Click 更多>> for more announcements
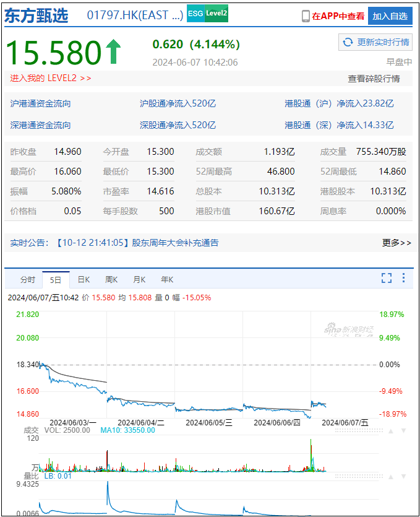This screenshot has height=517, width=420. tap(396, 243)
